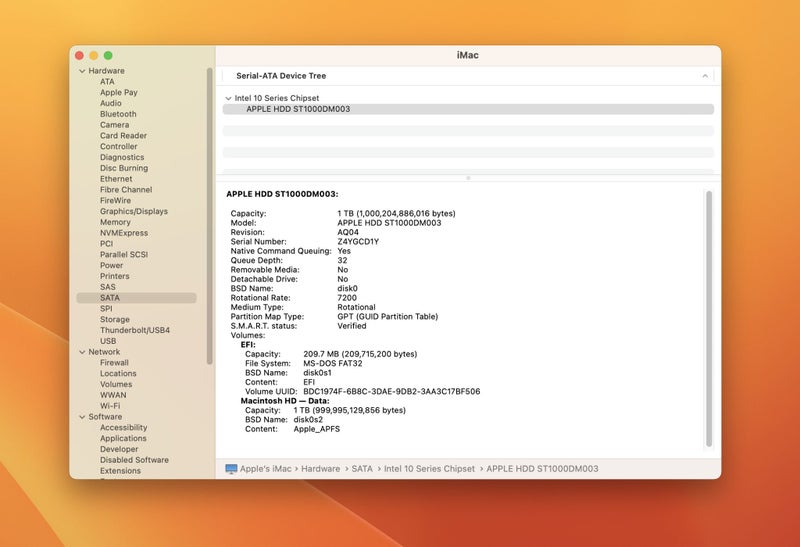Click the S.M.A.R.T. status Verified value
The height and width of the screenshot is (547, 800).
point(352,326)
